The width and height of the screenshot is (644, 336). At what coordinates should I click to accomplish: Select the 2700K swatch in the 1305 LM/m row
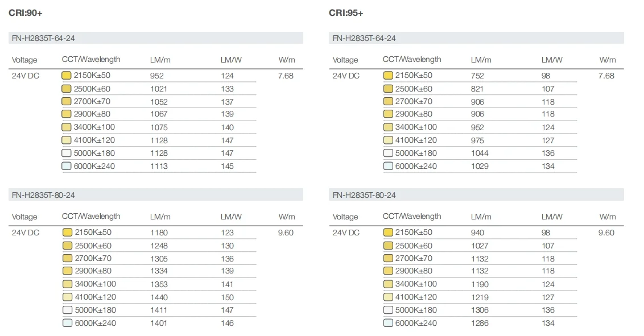(x=67, y=259)
